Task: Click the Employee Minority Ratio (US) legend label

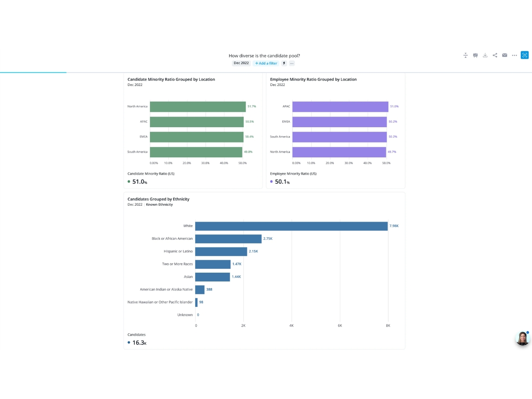Action: (x=293, y=174)
